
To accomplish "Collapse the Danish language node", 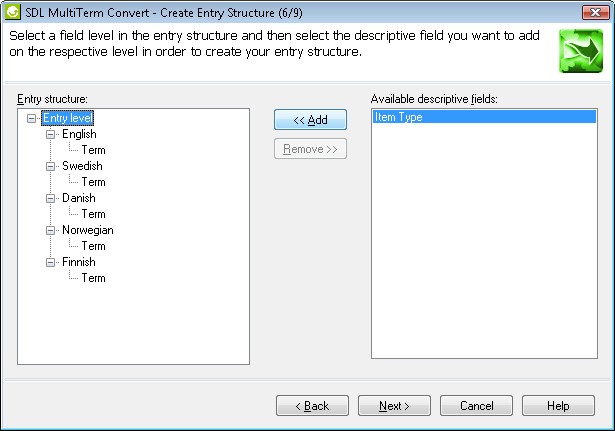I will [50, 198].
